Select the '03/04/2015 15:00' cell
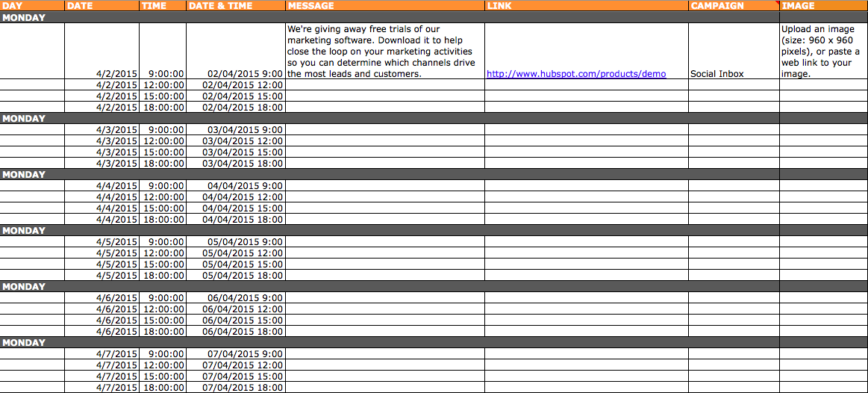868x393 pixels. click(236, 152)
